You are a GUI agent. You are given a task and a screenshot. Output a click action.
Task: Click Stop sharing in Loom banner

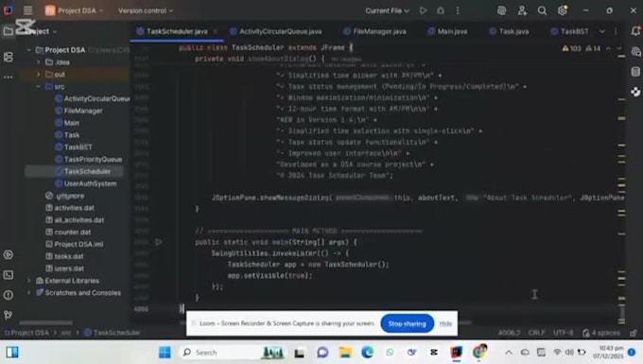click(x=407, y=324)
